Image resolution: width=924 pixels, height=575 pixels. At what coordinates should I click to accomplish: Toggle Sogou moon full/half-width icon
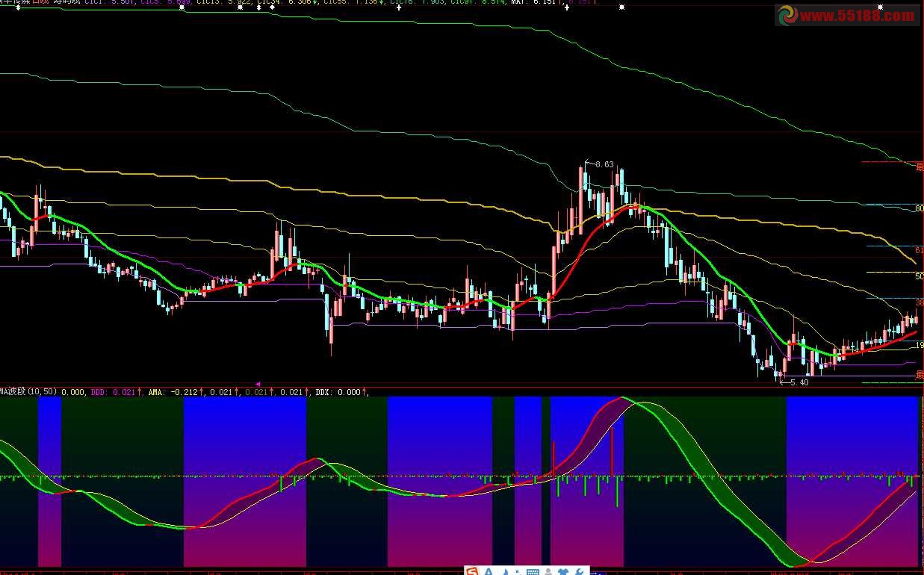[504, 572]
